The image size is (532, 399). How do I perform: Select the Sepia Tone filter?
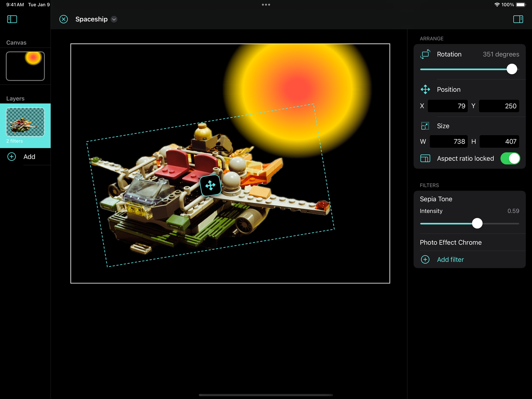[x=436, y=199]
